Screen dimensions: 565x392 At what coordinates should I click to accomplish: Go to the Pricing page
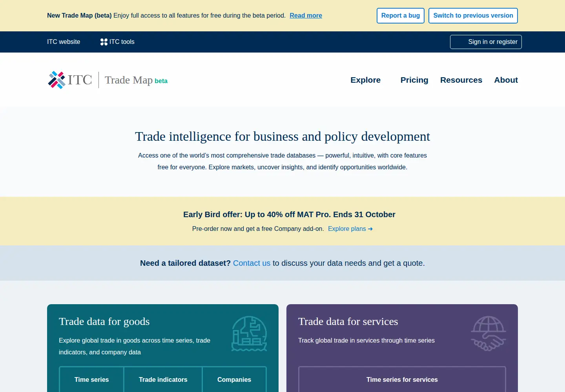414,80
